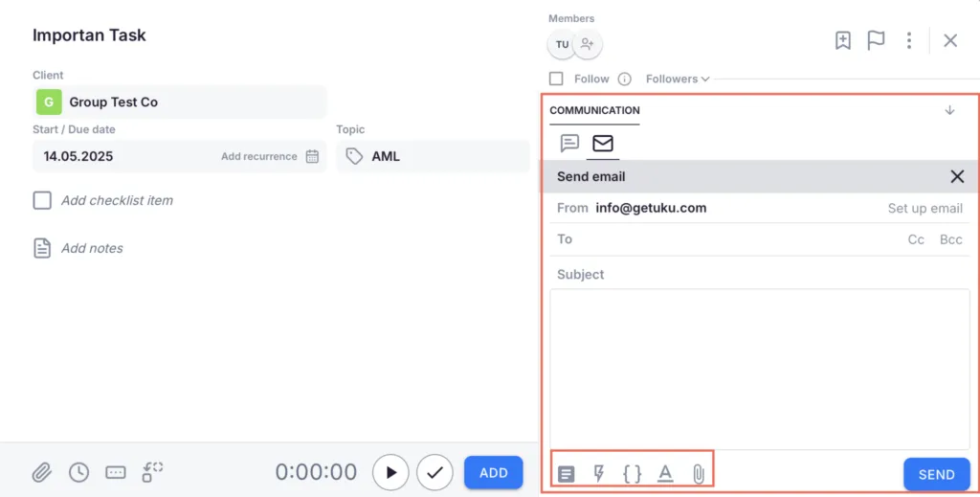The height and width of the screenshot is (497, 980).
Task: Click the Subject field
Action: (759, 274)
